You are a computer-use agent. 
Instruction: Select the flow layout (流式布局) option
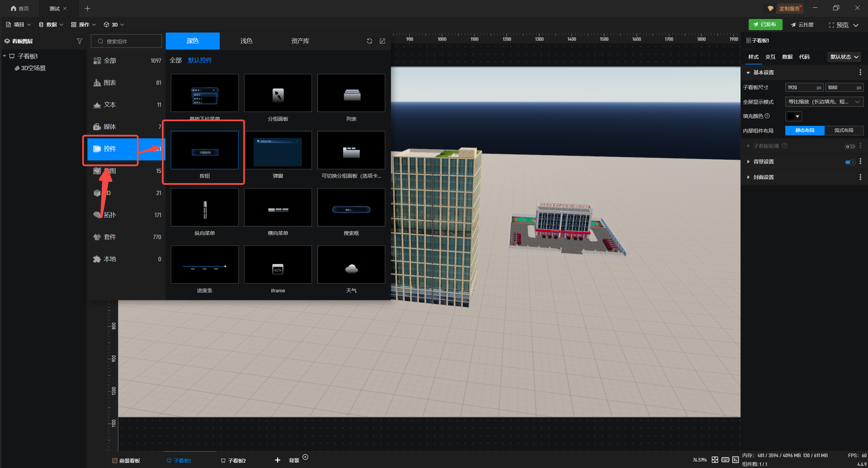click(844, 131)
